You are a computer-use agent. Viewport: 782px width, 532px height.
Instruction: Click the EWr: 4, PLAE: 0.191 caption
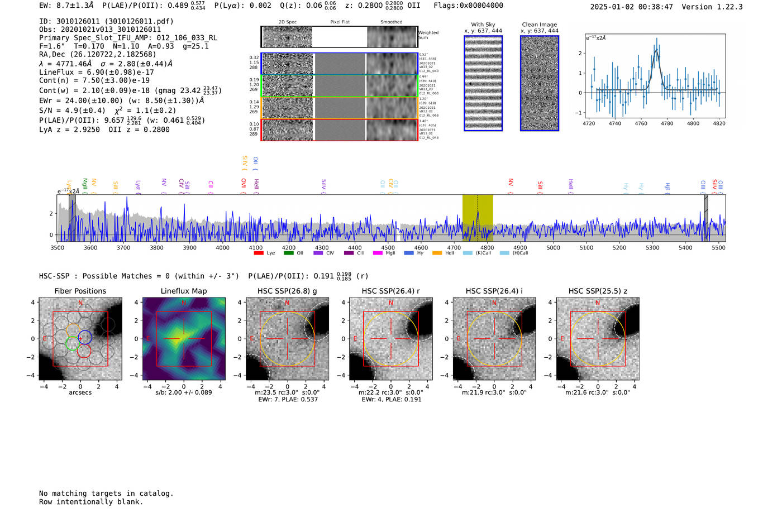[391, 399]
